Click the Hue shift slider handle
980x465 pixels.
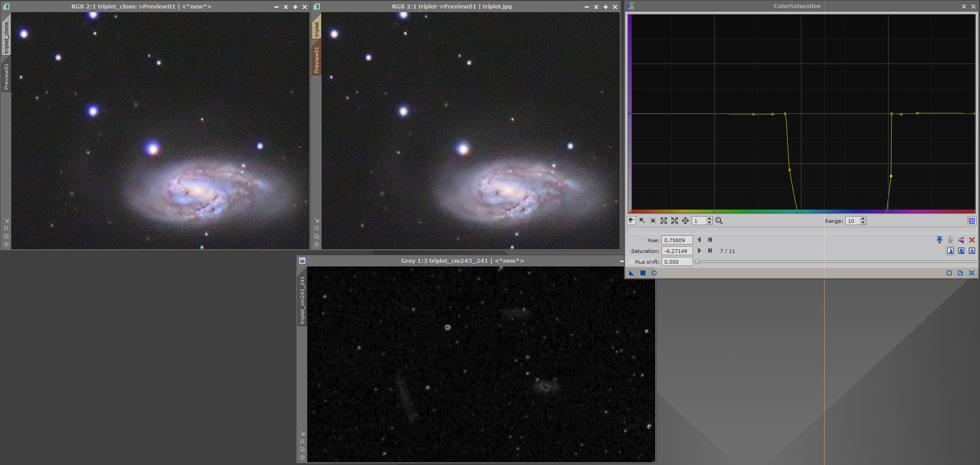point(697,261)
